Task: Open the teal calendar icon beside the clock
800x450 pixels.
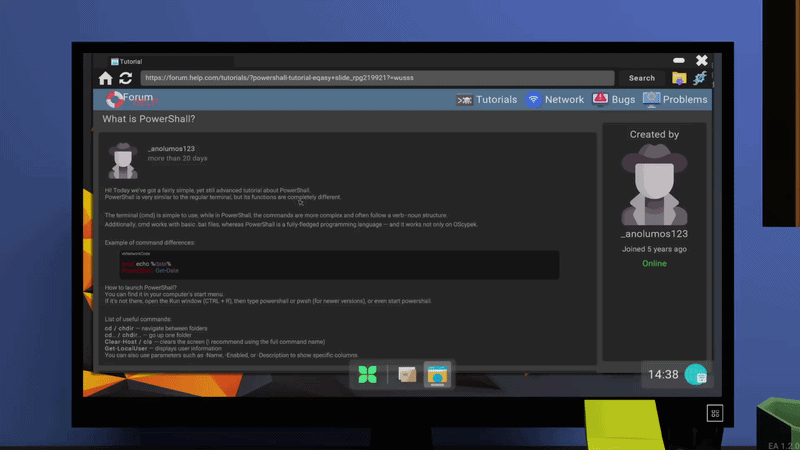Action: point(696,375)
